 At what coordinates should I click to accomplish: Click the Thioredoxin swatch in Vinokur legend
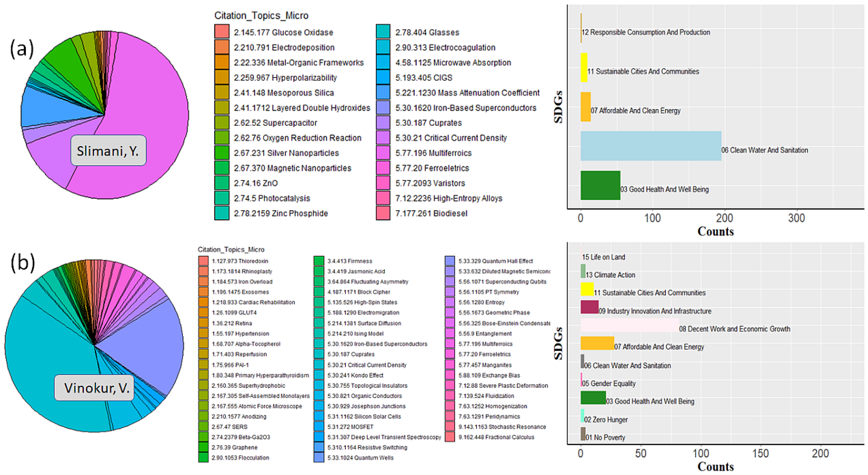[203, 261]
